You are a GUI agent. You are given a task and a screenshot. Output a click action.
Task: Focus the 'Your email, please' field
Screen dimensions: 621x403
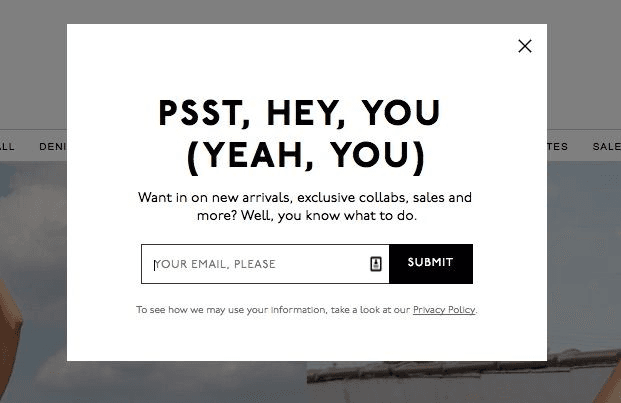click(x=265, y=264)
